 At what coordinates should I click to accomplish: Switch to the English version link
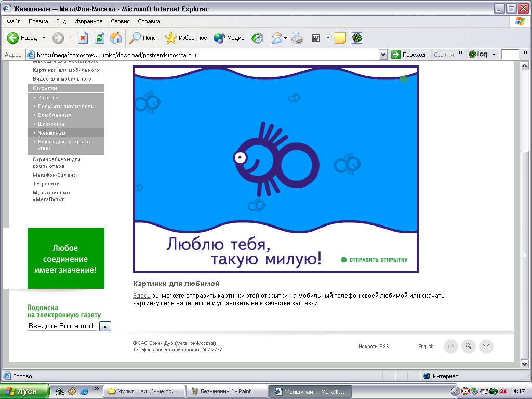(x=426, y=347)
